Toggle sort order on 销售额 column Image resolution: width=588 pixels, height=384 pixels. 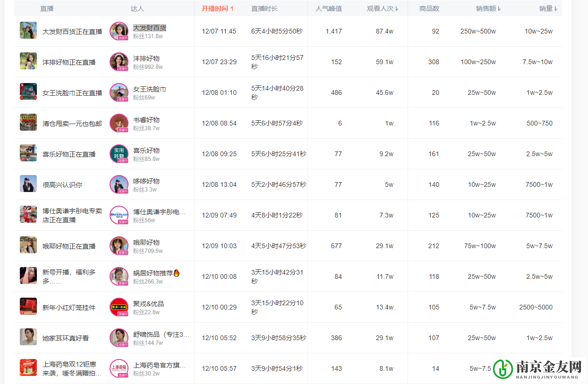coord(488,8)
